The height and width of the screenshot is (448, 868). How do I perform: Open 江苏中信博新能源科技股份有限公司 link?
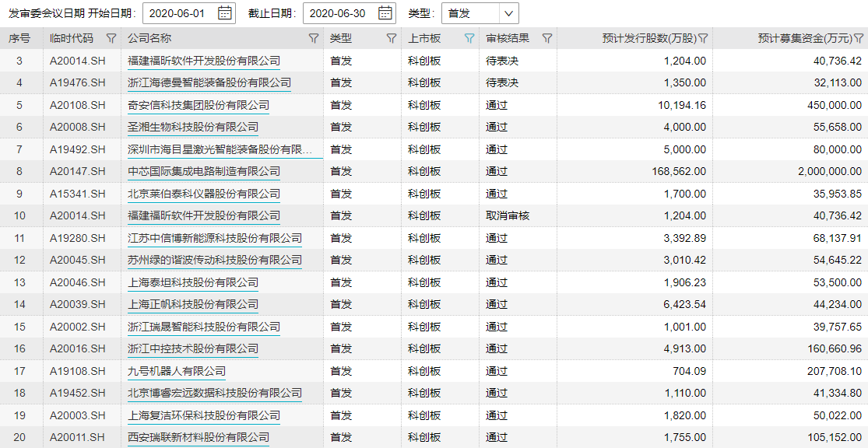[x=215, y=238]
